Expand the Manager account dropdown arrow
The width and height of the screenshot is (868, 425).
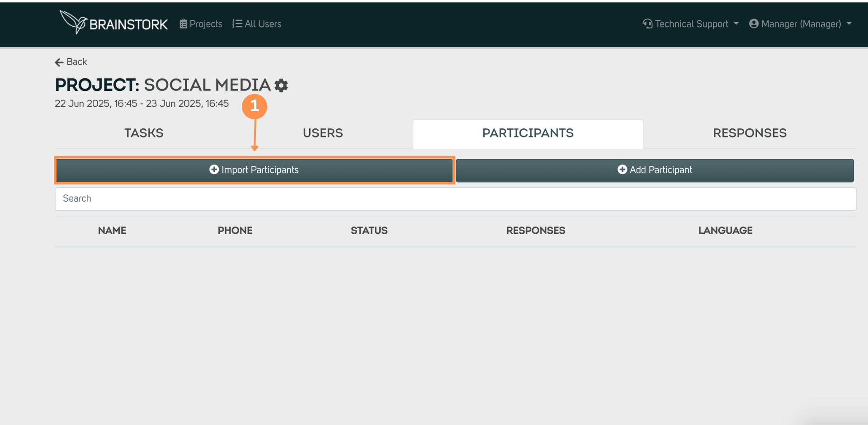point(849,24)
